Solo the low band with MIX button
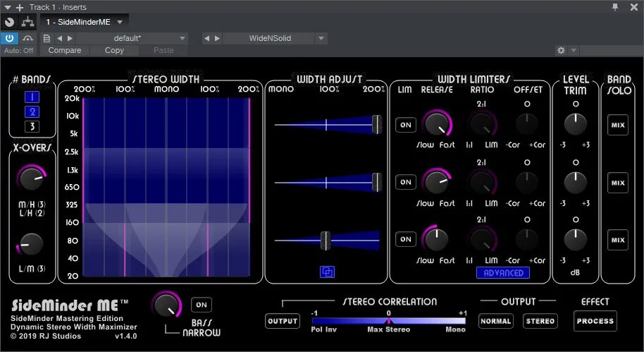The image size is (644, 352). coord(618,240)
